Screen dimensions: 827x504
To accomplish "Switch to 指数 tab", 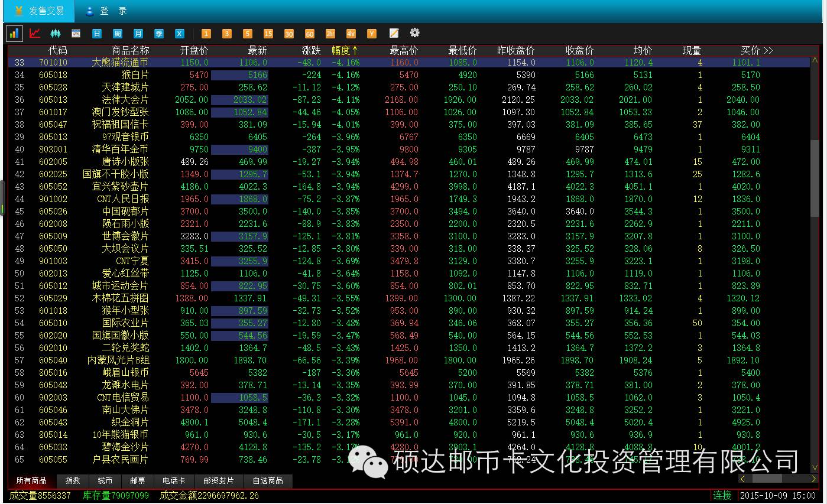I will click(x=73, y=481).
